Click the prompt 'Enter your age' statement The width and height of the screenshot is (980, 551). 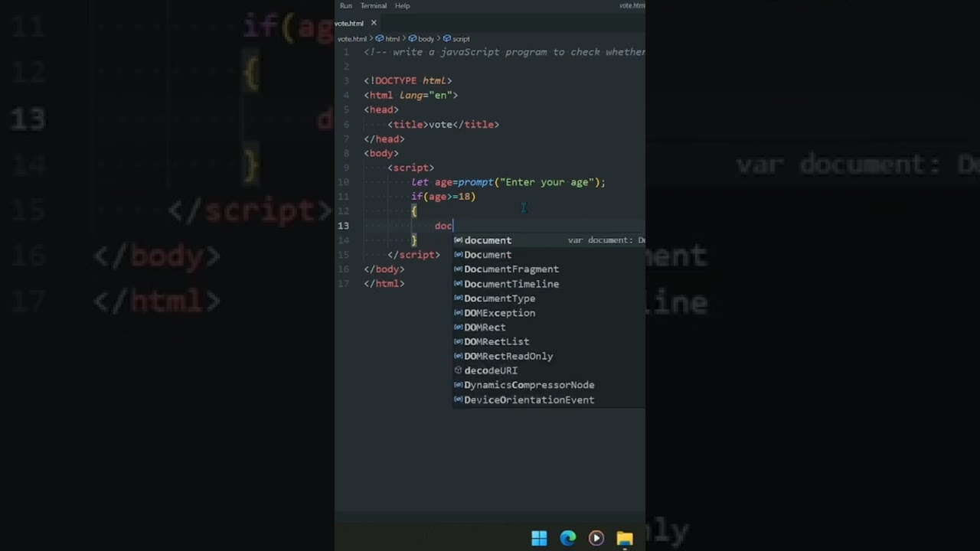tap(508, 182)
